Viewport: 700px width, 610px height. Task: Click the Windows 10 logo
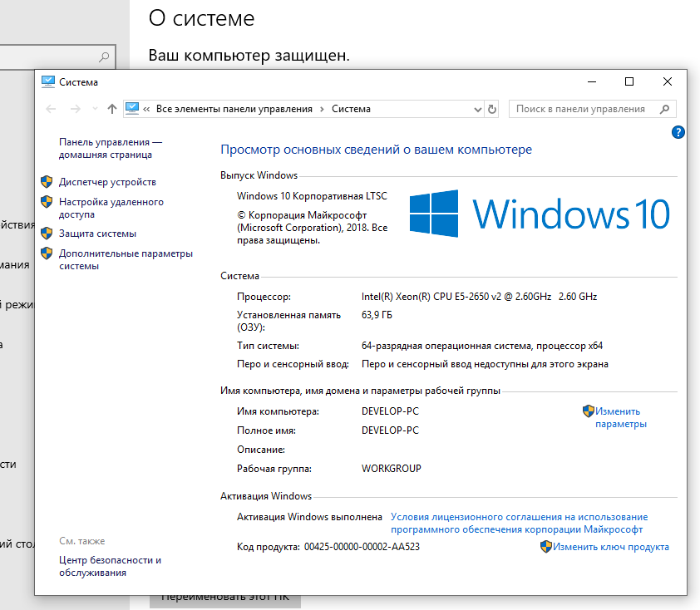pyautogui.click(x=540, y=214)
